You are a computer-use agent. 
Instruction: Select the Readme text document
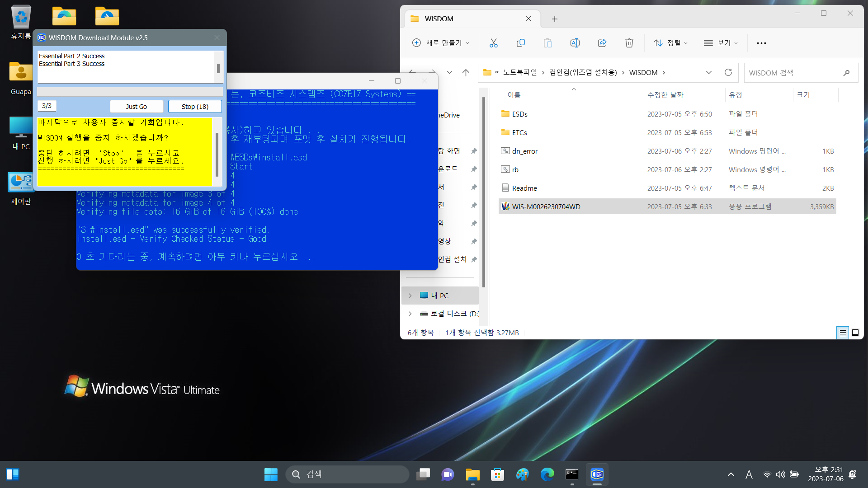667,188
